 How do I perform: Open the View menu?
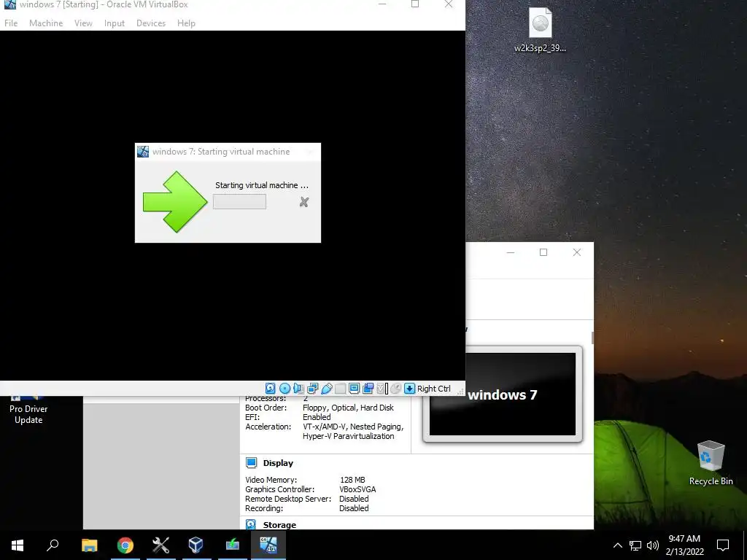pos(83,23)
